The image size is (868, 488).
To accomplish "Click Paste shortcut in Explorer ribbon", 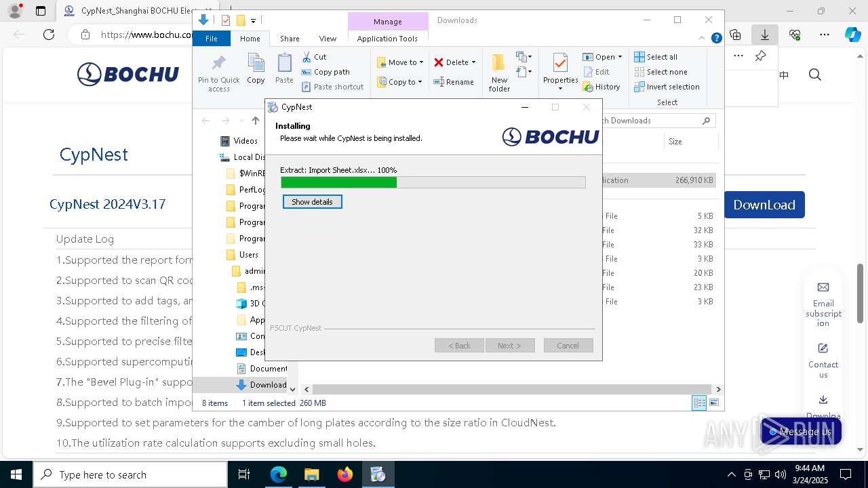I will point(332,87).
